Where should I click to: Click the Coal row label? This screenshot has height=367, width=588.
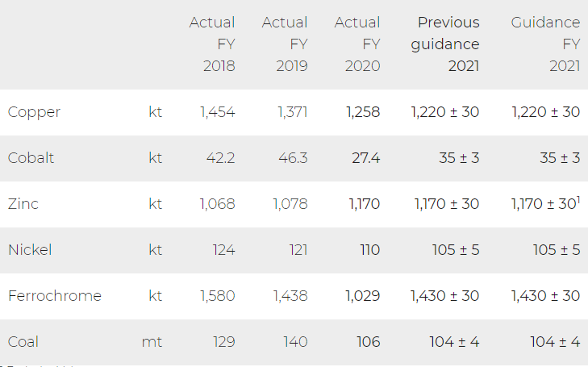click(23, 342)
